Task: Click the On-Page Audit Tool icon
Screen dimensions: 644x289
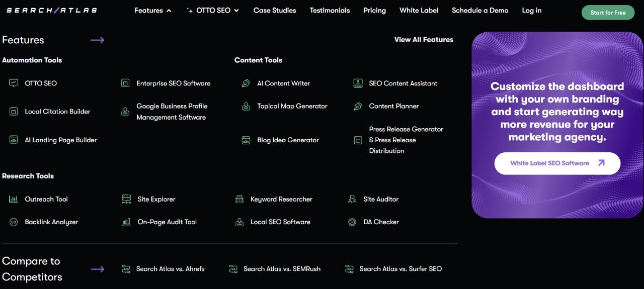Action: (x=126, y=222)
